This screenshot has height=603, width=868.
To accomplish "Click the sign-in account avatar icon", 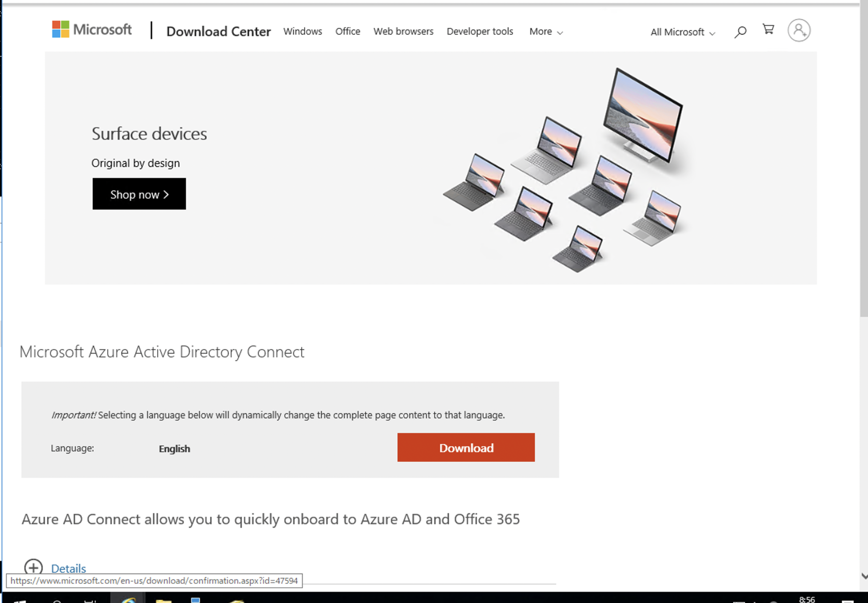I will coord(798,30).
